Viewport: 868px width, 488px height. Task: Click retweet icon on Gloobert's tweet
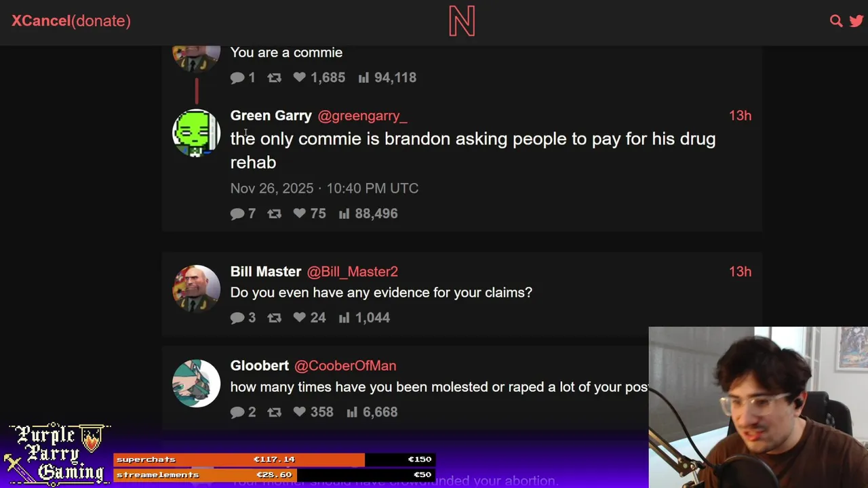(274, 412)
